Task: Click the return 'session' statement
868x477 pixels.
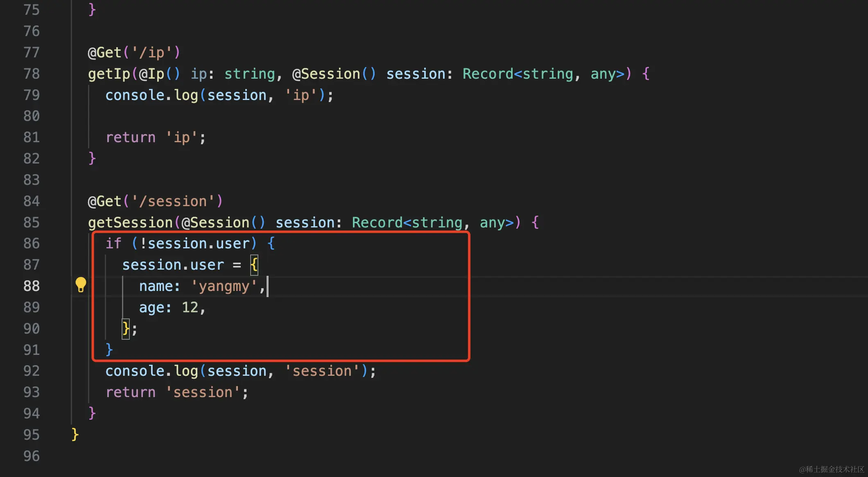Action: (176, 392)
